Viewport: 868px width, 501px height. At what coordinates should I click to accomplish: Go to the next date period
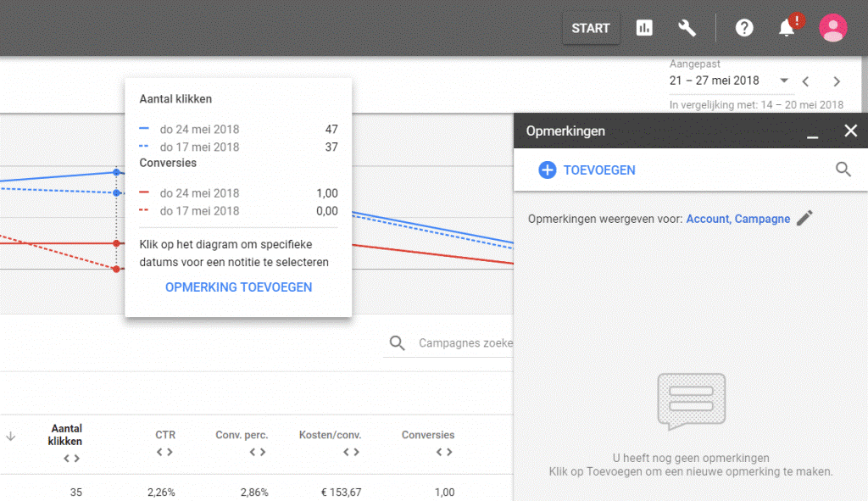tap(837, 81)
